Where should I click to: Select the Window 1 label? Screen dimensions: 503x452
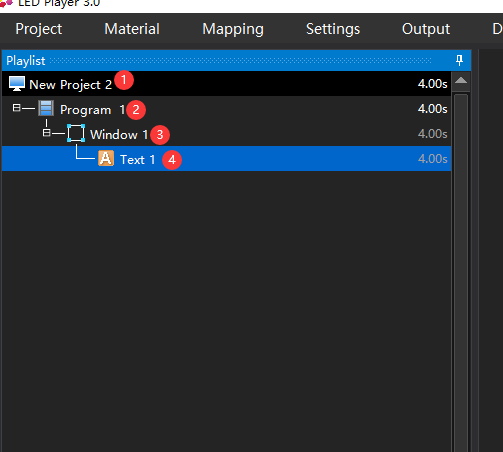tap(119, 135)
